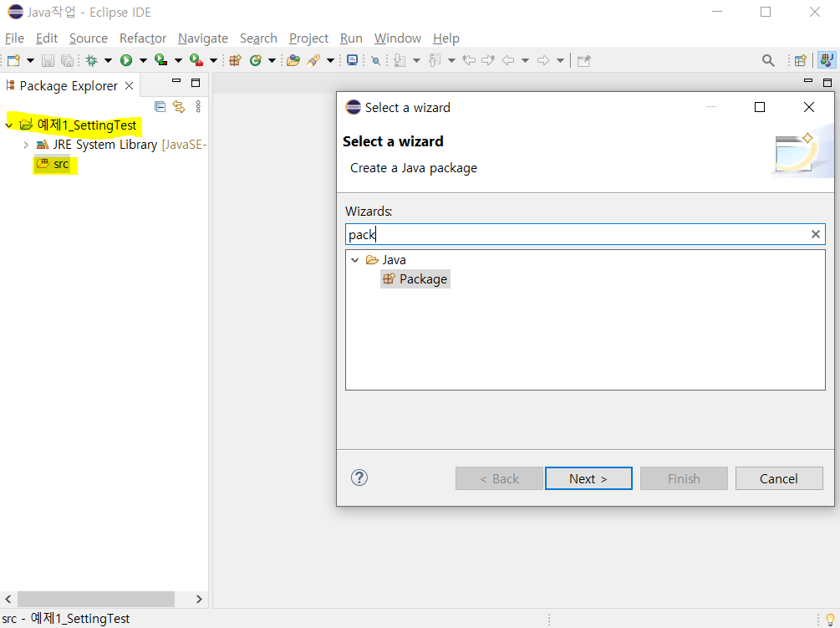Open the Forward navigation history dropdown
Screen dimensions: 840x628
(560, 60)
